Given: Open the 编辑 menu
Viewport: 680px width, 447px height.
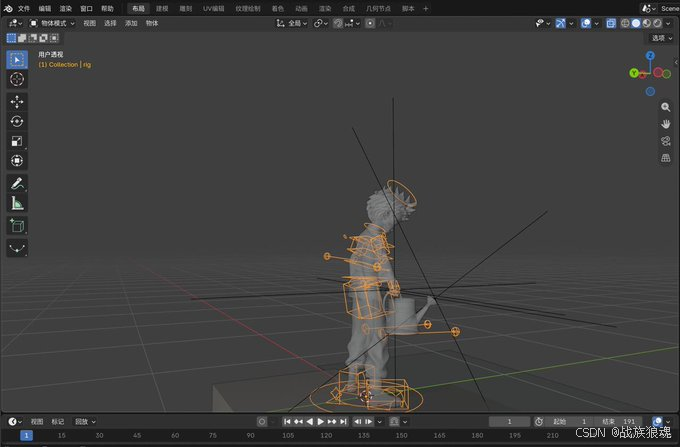Looking at the screenshot, I should (45, 9).
